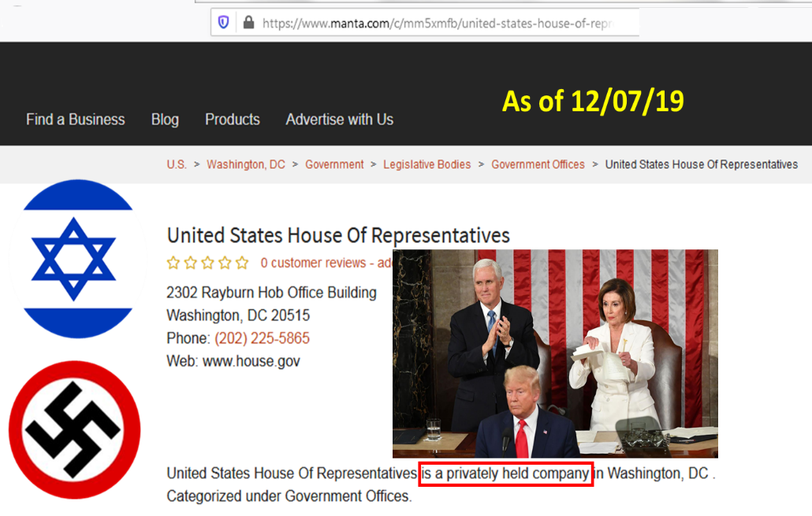Select the third rating star
This screenshot has height=516, width=812.
click(x=207, y=263)
